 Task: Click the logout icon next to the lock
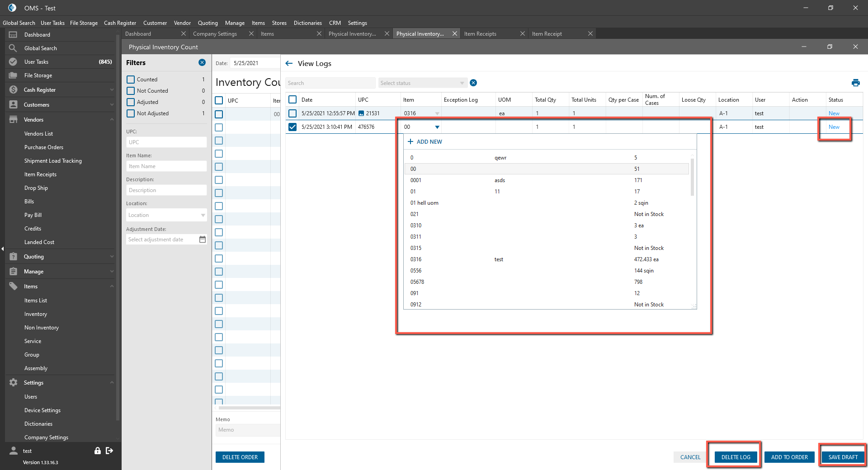pos(109,451)
